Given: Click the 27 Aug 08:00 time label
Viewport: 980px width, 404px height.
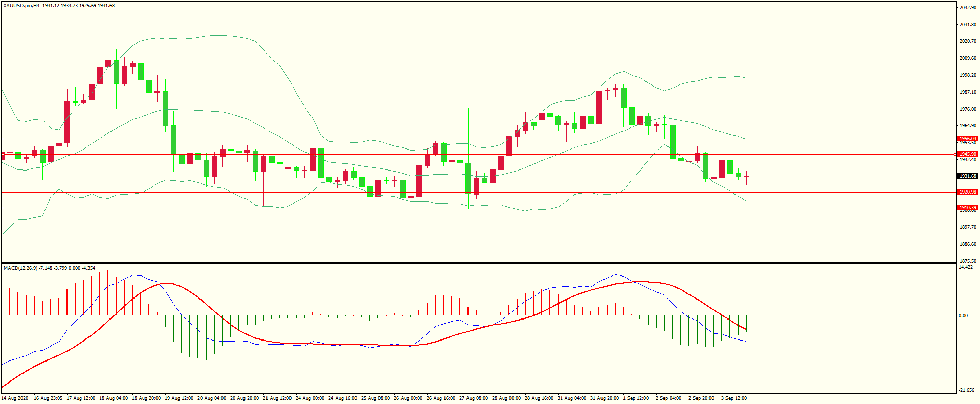Looking at the screenshot, I should [x=474, y=398].
